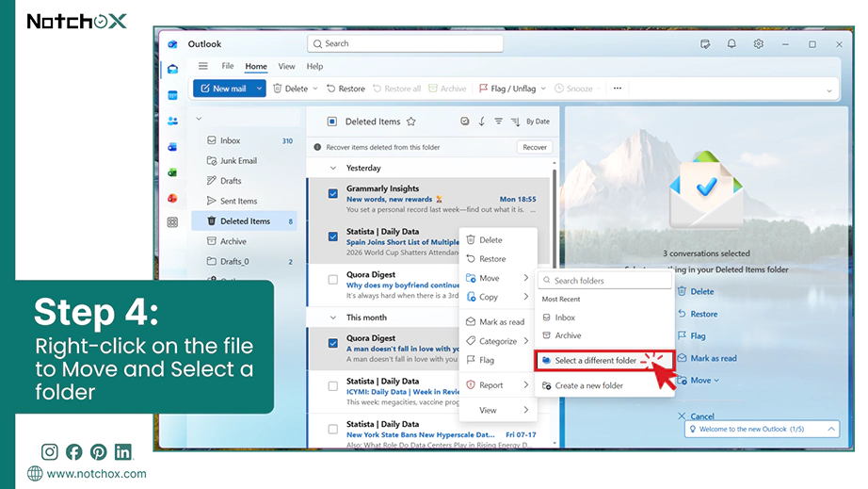This screenshot has height=489, width=868.
Task: Open the Word icon in Outlook sidebar
Action: click(172, 147)
